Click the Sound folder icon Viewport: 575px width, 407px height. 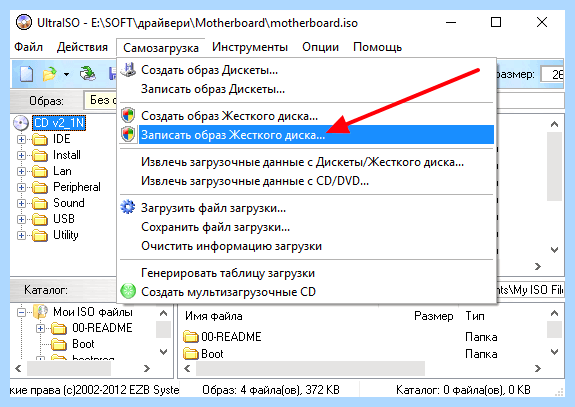(40, 203)
